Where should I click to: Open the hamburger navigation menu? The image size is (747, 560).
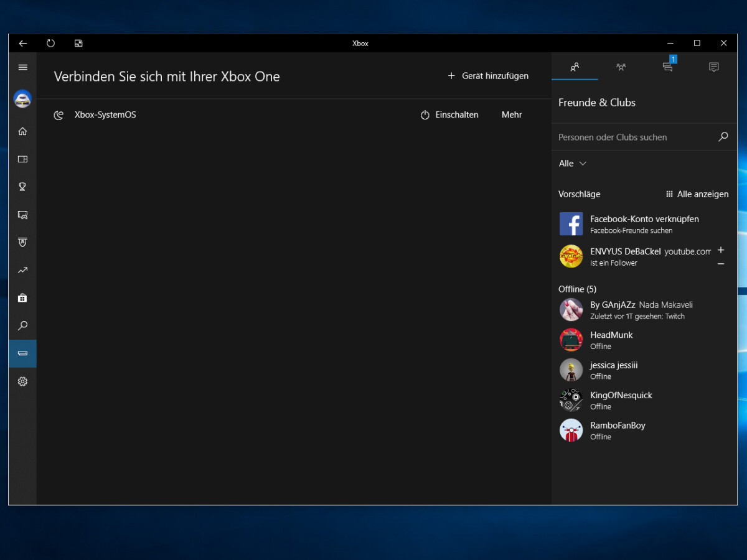click(23, 67)
